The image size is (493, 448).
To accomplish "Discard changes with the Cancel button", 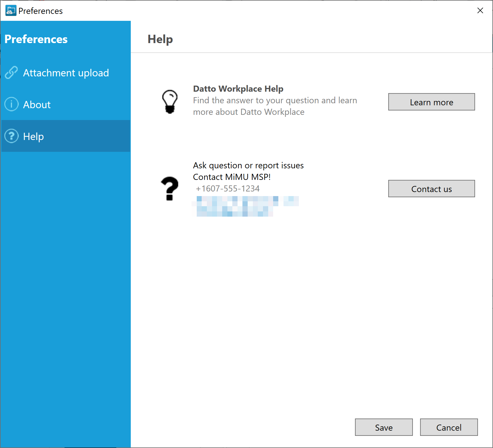I will pyautogui.click(x=449, y=427).
